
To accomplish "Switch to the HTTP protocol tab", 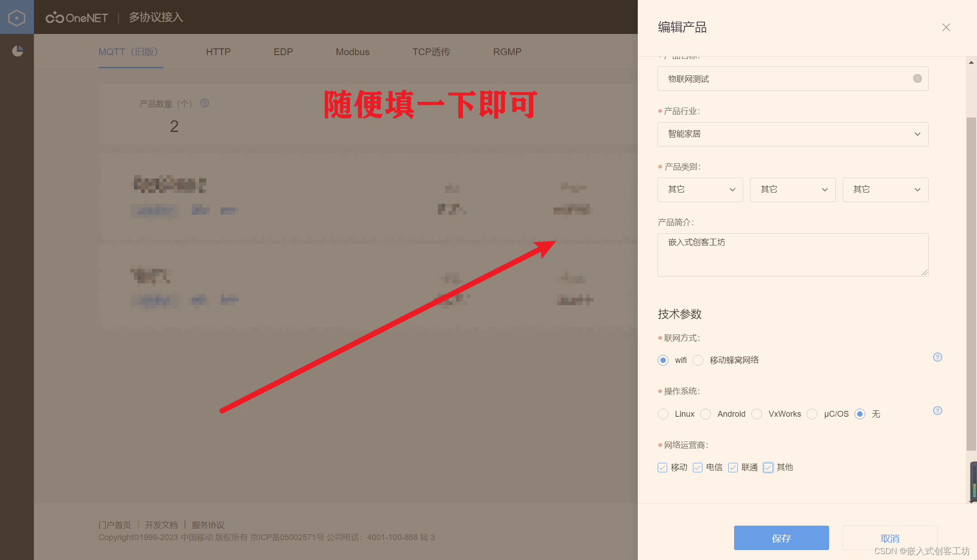I will (218, 52).
